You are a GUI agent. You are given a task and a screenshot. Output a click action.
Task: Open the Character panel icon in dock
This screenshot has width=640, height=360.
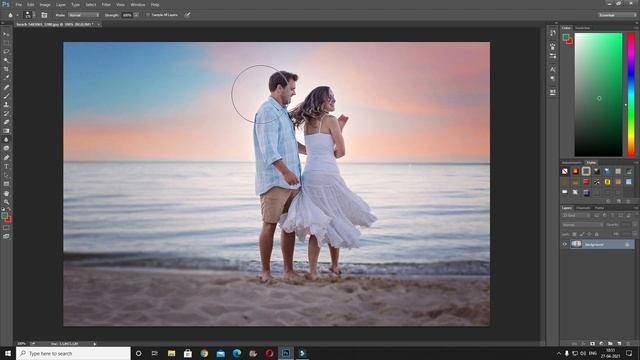coord(553,69)
